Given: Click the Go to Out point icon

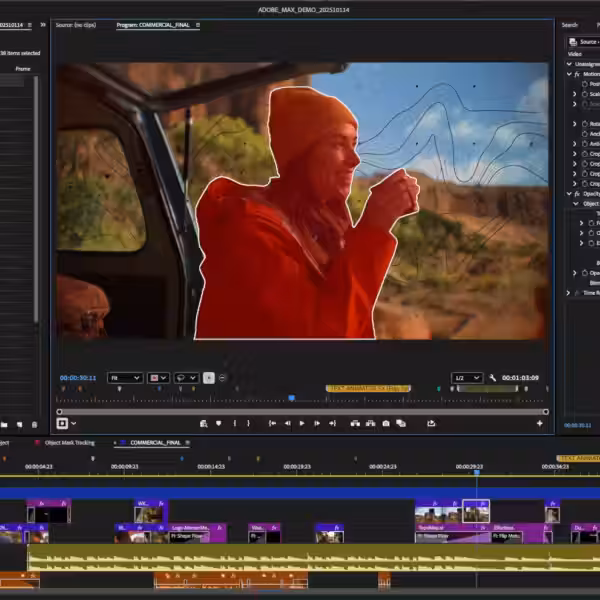Looking at the screenshot, I should [332, 423].
